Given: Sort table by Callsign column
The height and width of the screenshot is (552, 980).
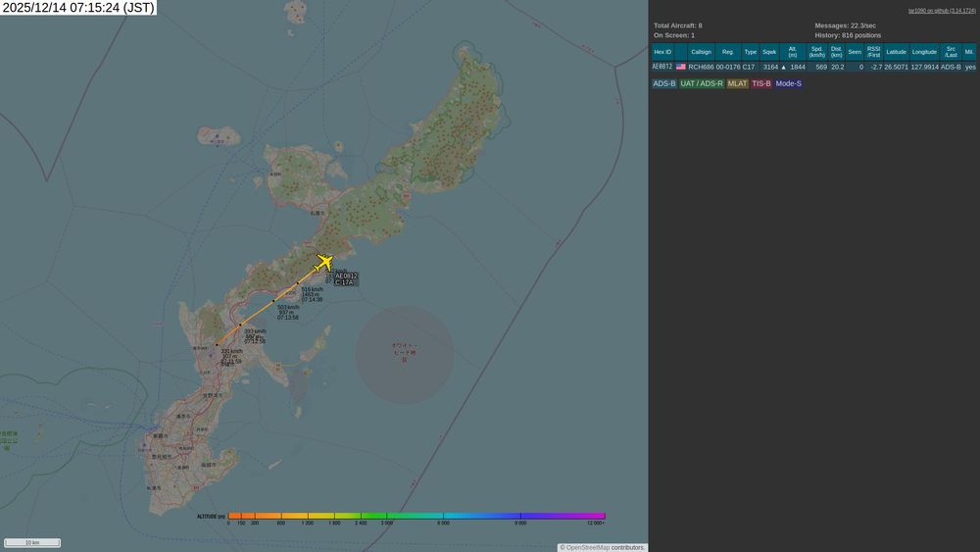Looking at the screenshot, I should 701,52.
